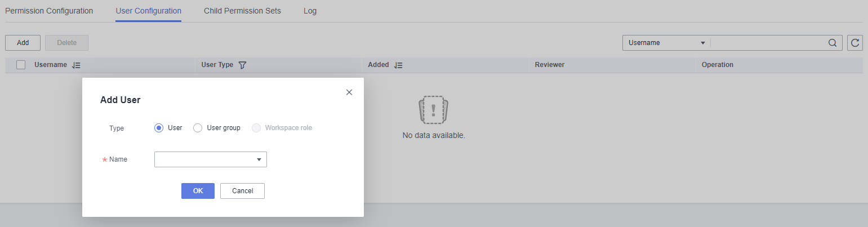Focus the username search input field
Viewport: 868px width, 227px height.
pos(769,43)
